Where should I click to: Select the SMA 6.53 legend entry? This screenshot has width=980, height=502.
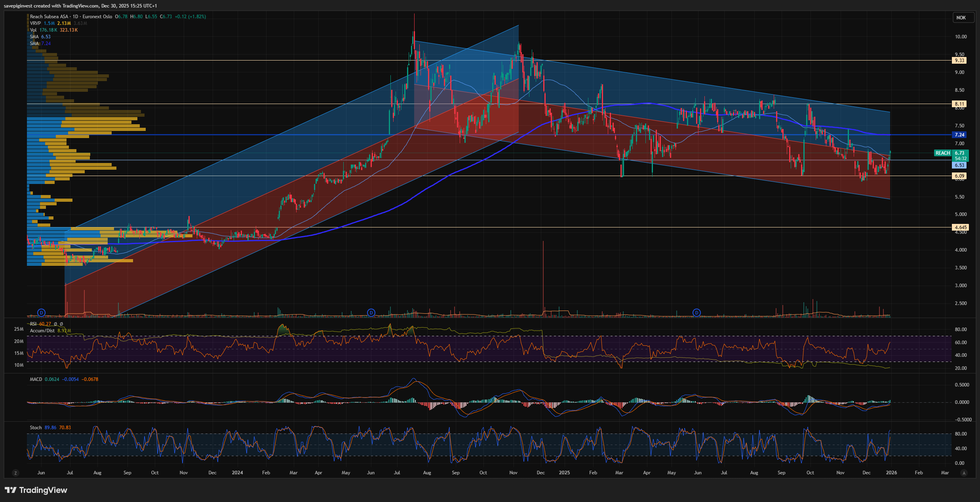(34, 37)
